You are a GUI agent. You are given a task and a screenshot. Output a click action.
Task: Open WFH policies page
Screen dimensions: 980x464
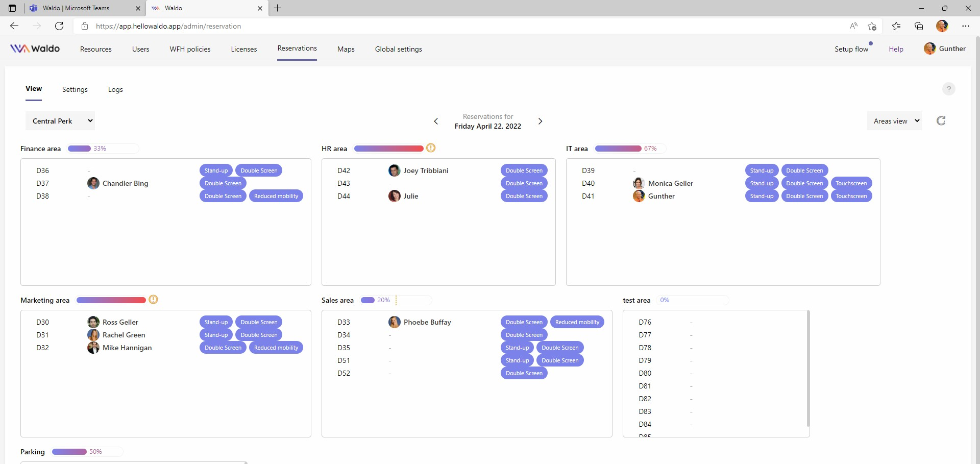click(190, 49)
